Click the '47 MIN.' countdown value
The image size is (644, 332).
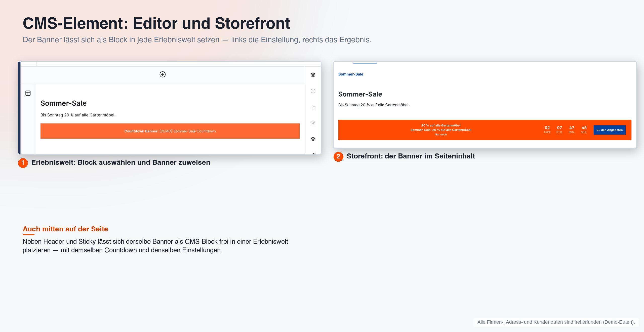point(572,130)
